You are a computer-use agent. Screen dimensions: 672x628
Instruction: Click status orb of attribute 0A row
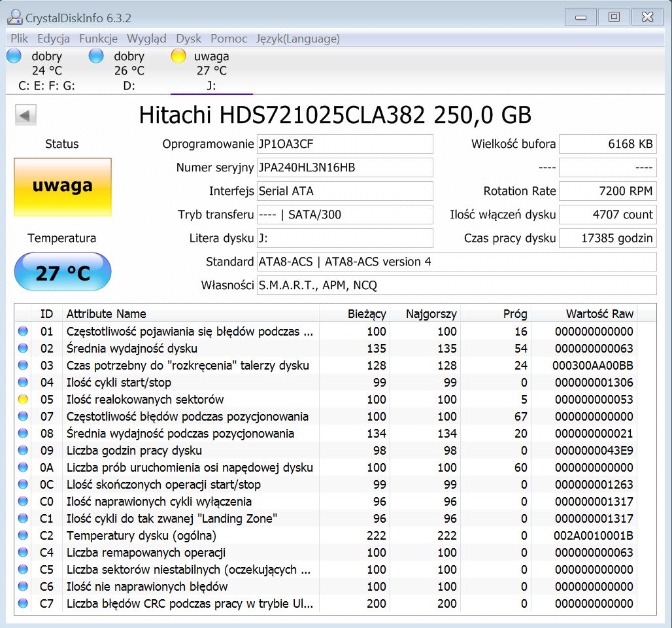click(x=23, y=467)
